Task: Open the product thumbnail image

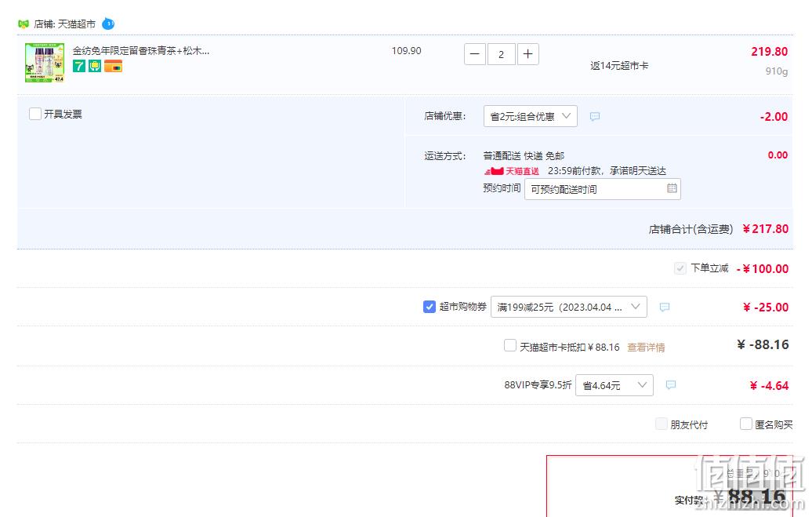Action: (45, 63)
